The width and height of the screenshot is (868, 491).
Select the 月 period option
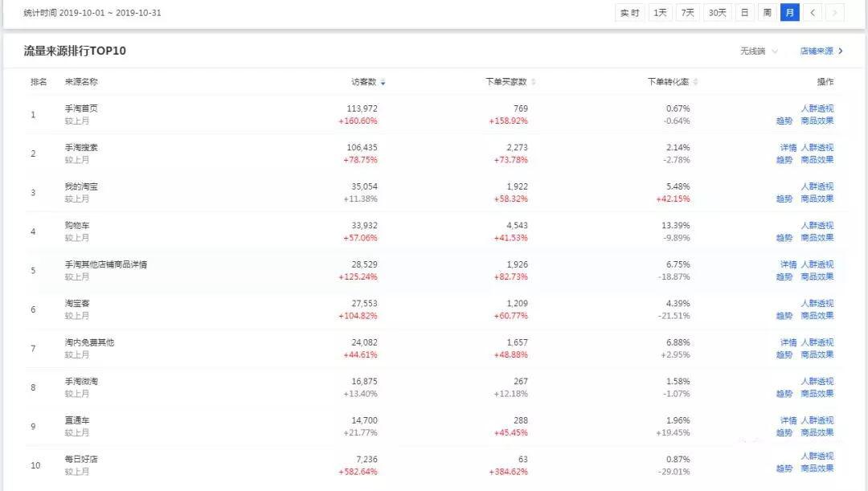[789, 13]
